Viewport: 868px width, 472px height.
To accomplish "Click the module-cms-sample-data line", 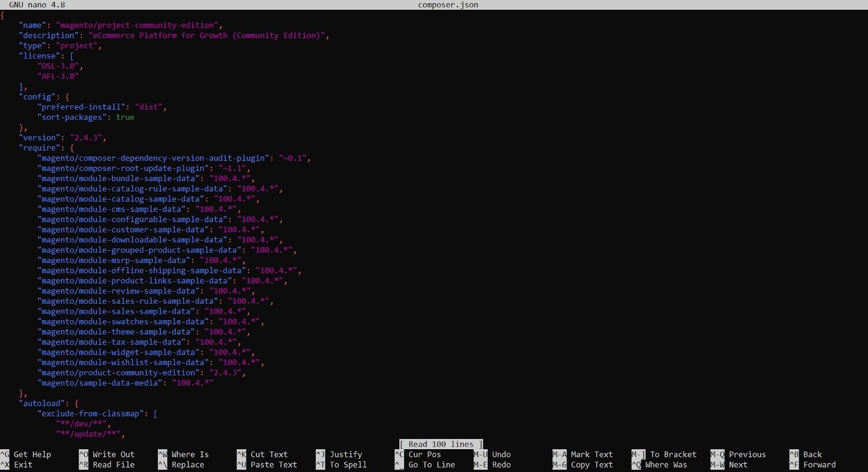I will coord(139,209).
